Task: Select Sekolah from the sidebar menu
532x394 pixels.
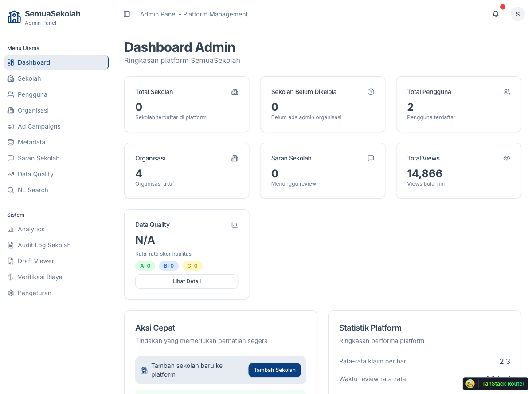Action: click(28, 78)
